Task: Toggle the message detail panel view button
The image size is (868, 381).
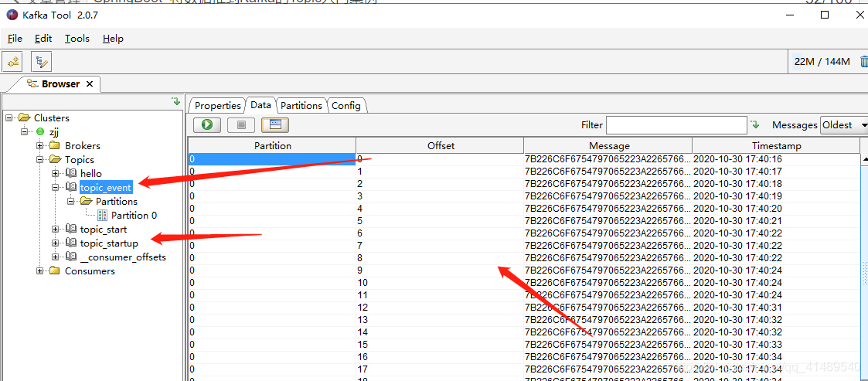Action: click(x=275, y=125)
